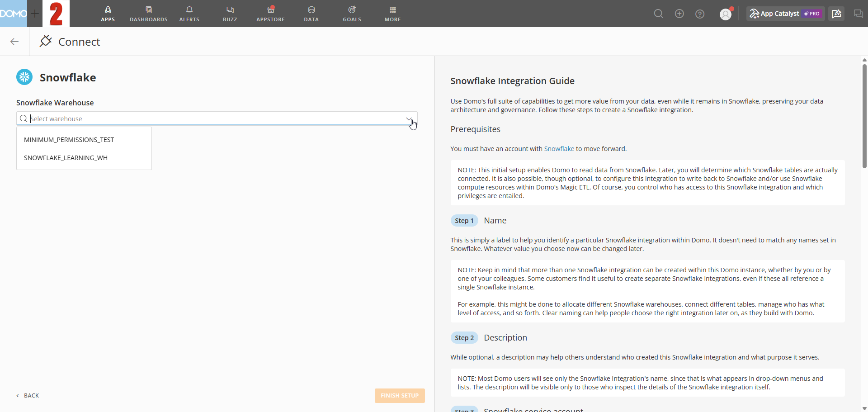Open the Buzz conversation panel icon
The width and height of the screenshot is (868, 412).
[858, 14]
